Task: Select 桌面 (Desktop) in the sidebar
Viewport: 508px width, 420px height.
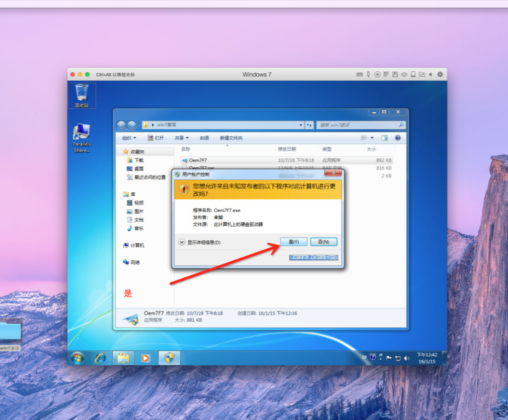Action: point(135,169)
